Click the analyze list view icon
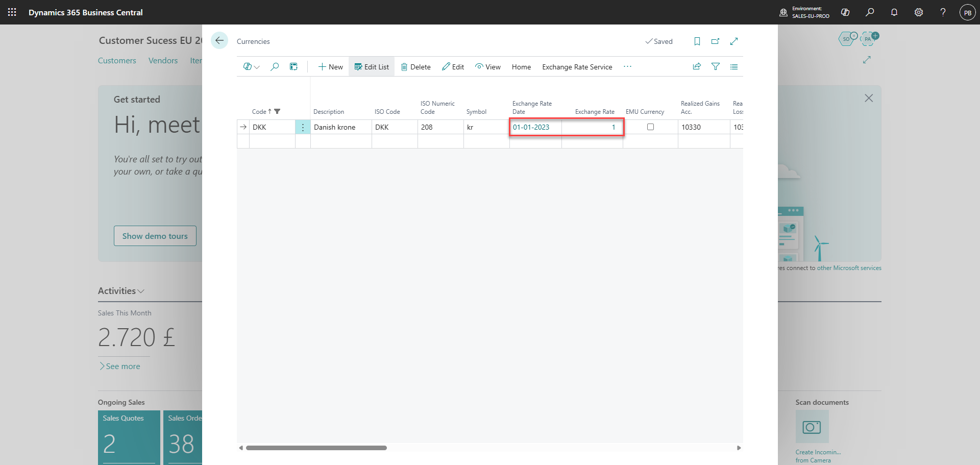This screenshot has height=465, width=980. [293, 66]
